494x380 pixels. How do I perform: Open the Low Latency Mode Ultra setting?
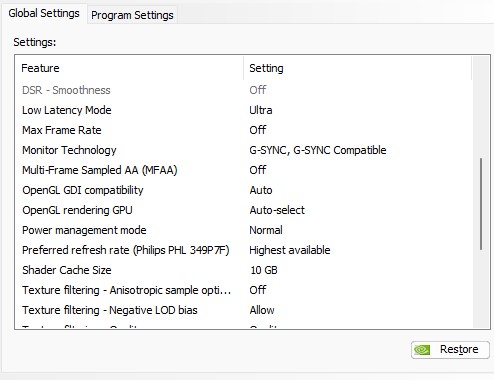coord(261,110)
